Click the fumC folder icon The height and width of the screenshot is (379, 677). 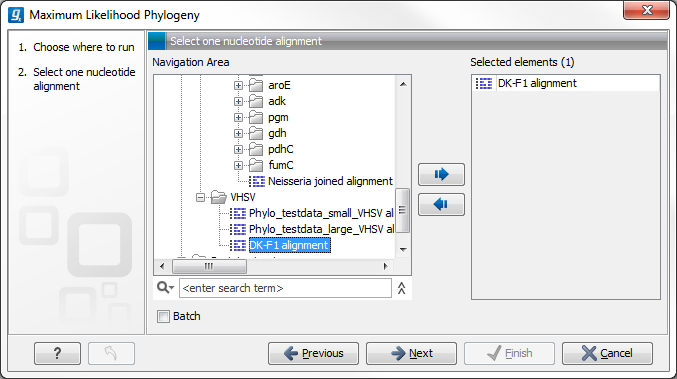tap(256, 165)
